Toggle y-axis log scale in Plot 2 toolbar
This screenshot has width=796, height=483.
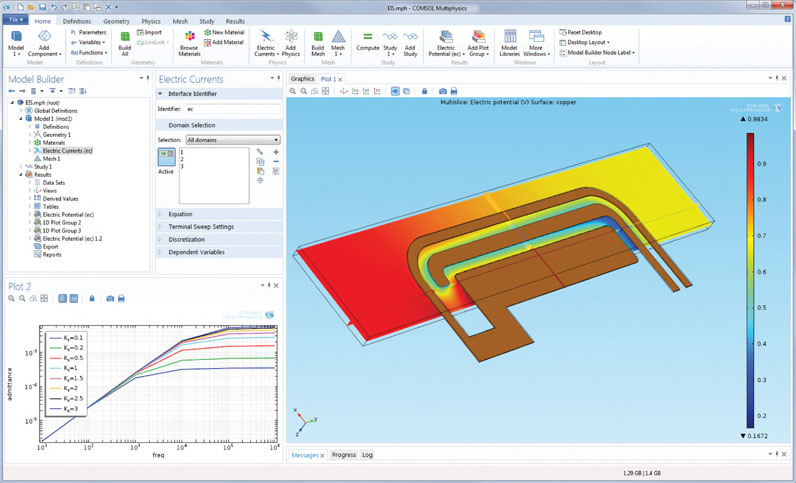tap(74, 299)
